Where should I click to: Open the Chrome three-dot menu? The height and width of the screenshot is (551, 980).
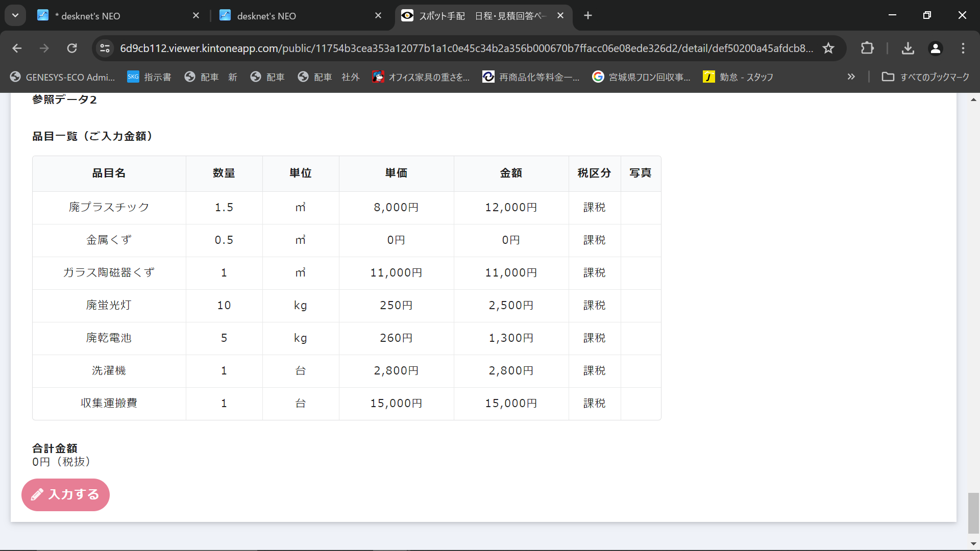coord(963,48)
